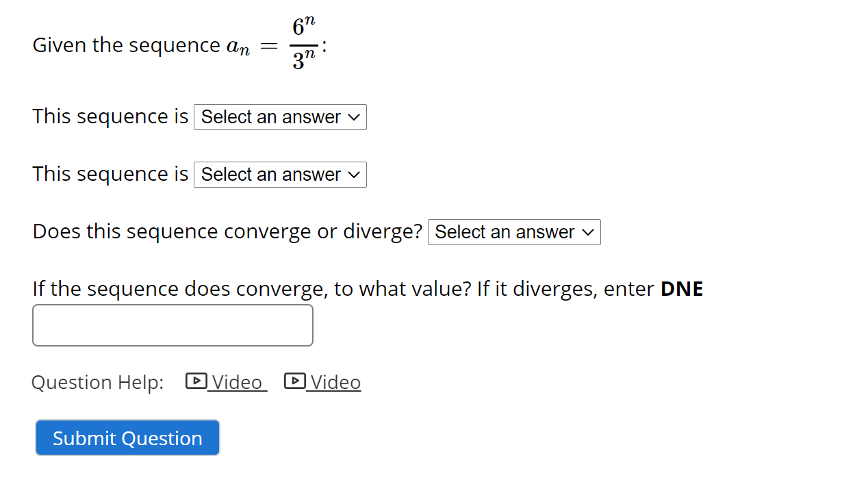This screenshot has width=868, height=478.
Task: Expand the dropdown after 'Does this sequence converge or diverge?'
Action: [514, 232]
